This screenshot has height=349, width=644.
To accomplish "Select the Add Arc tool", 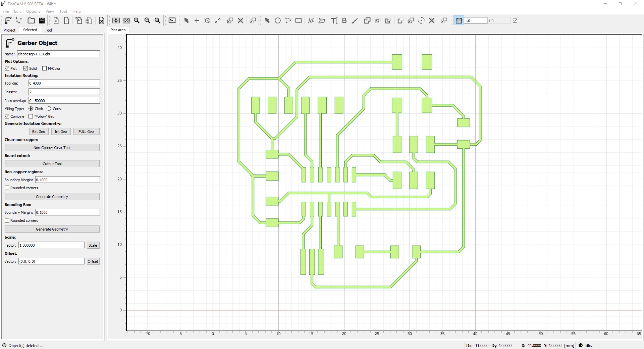I will pos(288,20).
